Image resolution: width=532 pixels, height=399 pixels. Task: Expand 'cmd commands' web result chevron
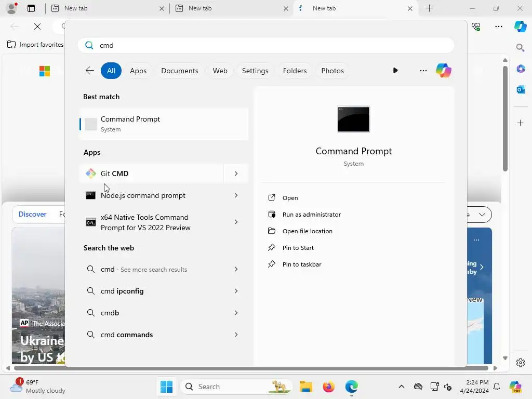tap(236, 335)
